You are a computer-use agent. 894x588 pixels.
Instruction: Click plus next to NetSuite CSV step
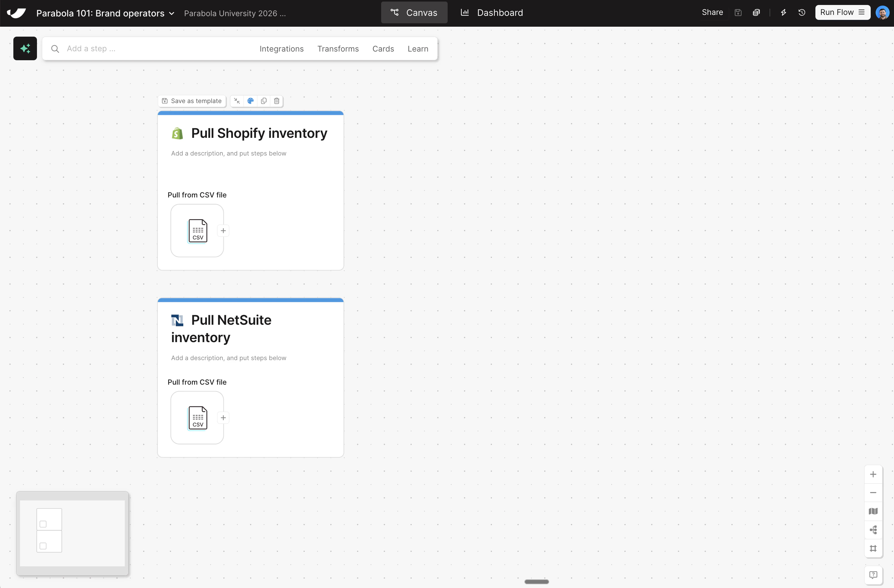(x=224, y=418)
